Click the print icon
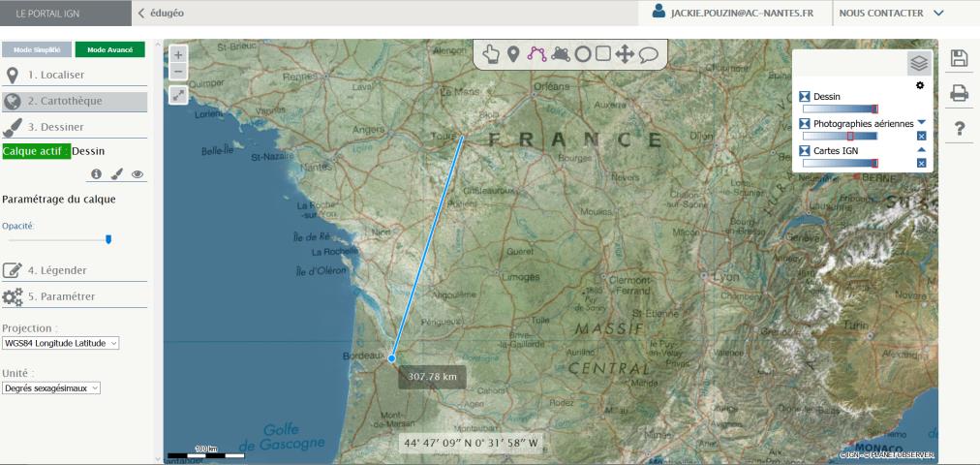This screenshot has width=980, height=465. (959, 93)
